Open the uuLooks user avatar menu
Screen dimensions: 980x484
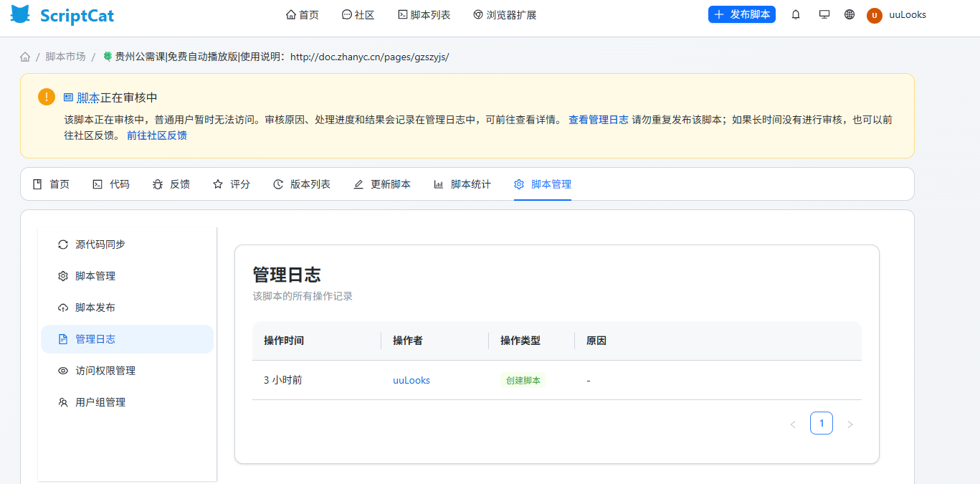pyautogui.click(x=875, y=15)
